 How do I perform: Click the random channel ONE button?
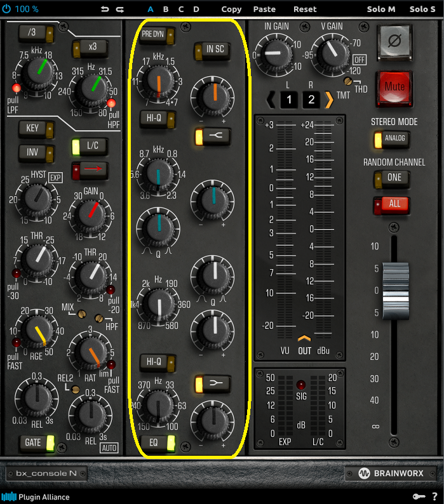(x=392, y=179)
